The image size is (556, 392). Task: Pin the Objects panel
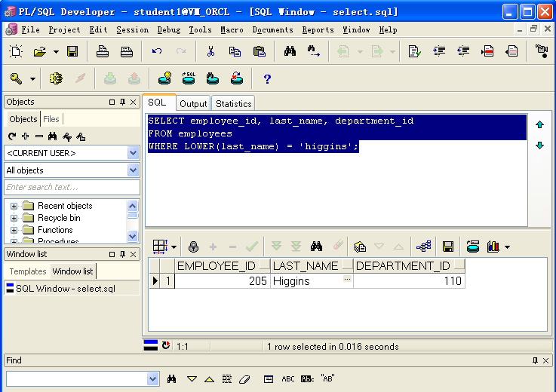pos(122,102)
